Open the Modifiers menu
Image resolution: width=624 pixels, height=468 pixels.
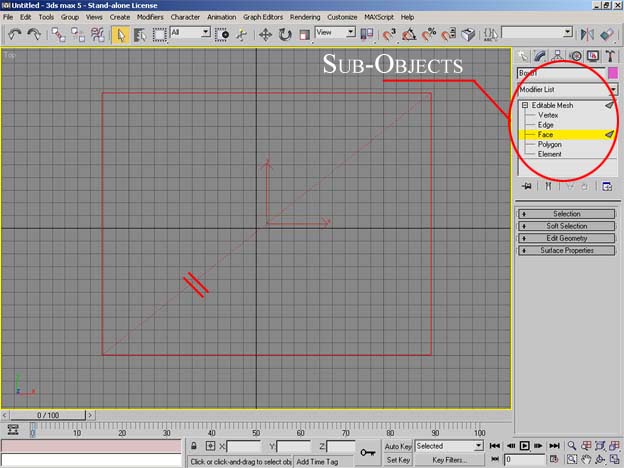[x=150, y=17]
